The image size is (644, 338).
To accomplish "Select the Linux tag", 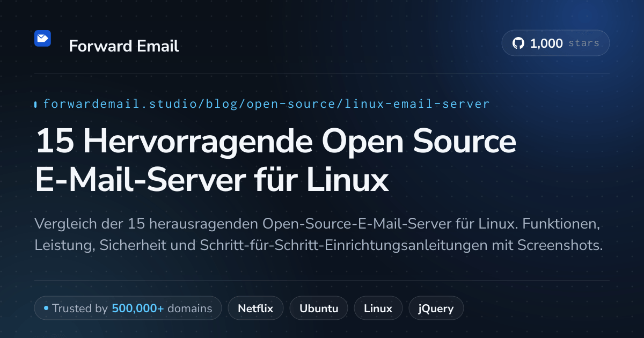I will (378, 308).
